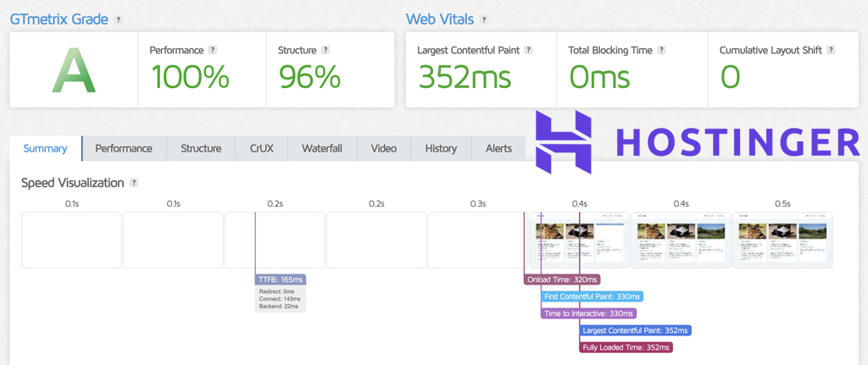Click Time to Interactive: 330ms marker

click(588, 313)
